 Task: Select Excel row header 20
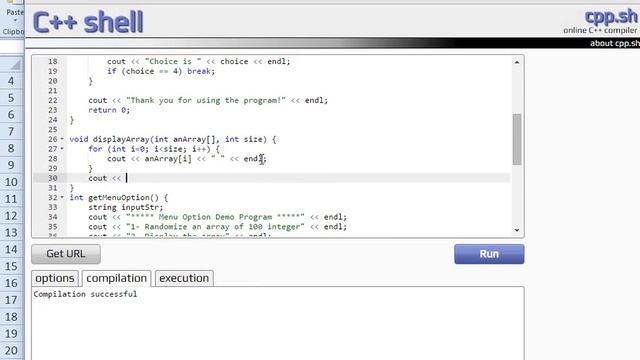tap(11, 350)
